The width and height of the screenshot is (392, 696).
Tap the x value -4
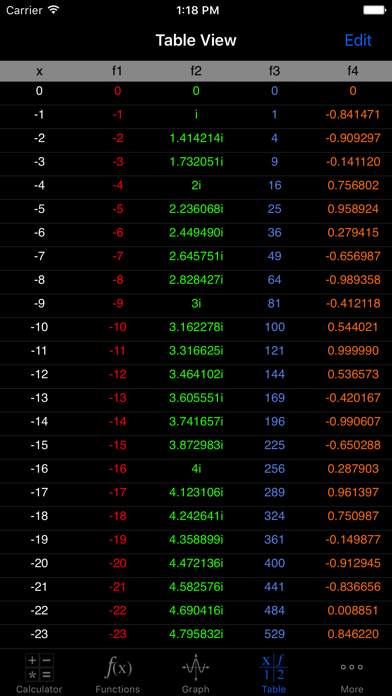click(x=40, y=186)
